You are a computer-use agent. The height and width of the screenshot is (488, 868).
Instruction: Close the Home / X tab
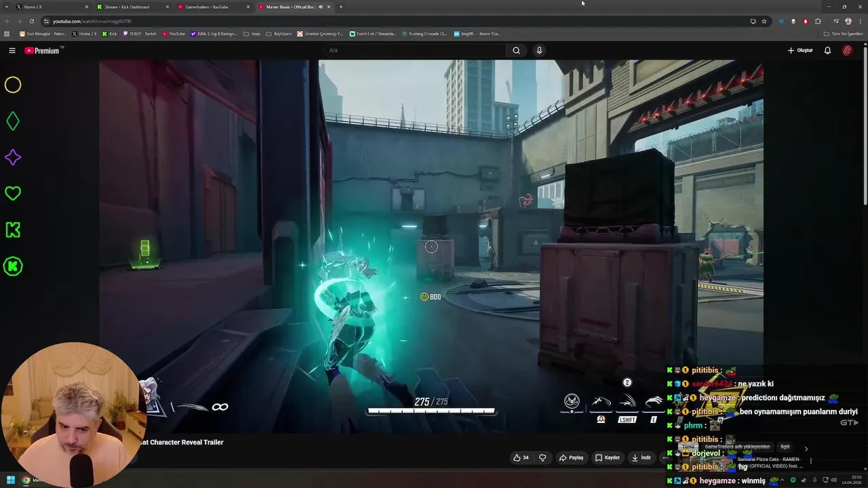tap(87, 7)
